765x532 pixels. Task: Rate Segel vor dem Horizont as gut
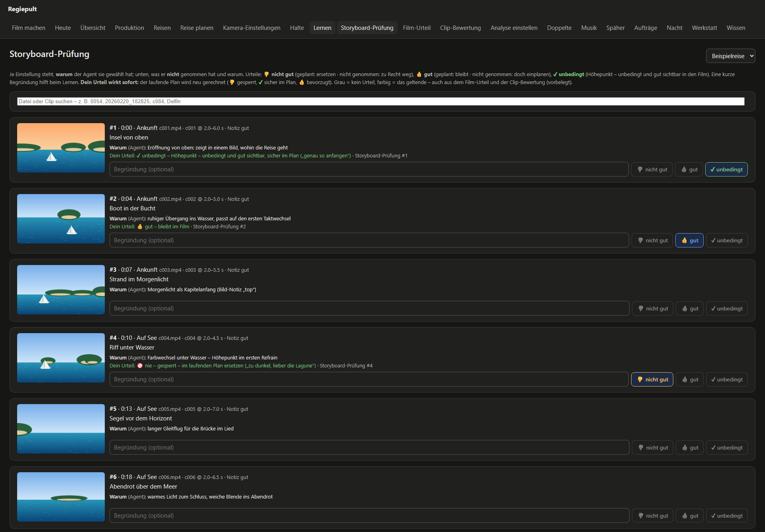tap(690, 448)
